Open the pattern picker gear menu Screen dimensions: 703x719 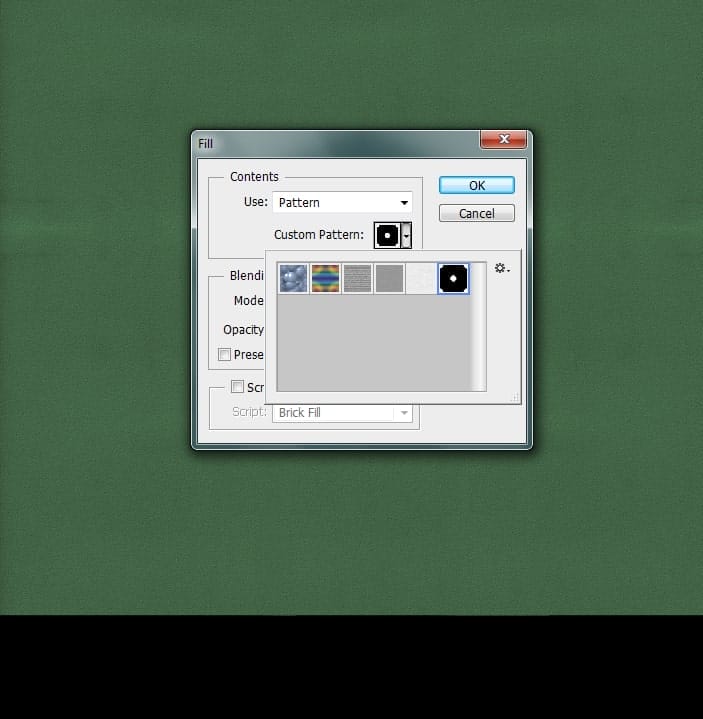(x=502, y=269)
